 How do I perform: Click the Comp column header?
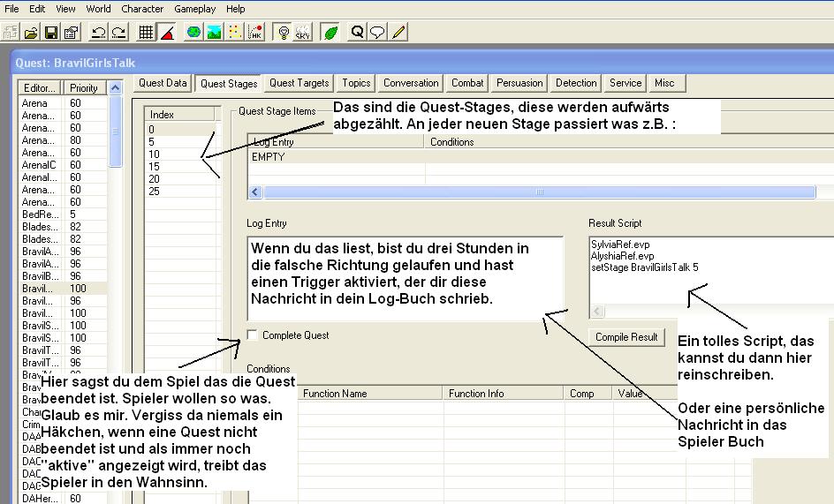(588, 394)
